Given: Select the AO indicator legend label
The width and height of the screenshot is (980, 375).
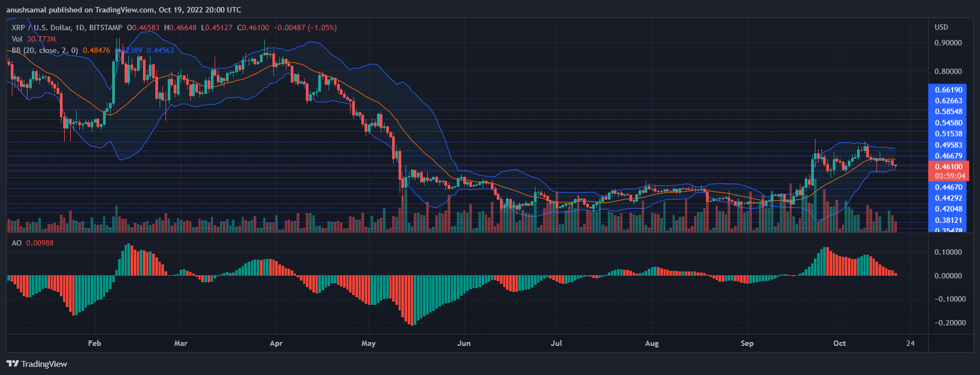Looking at the screenshot, I should pyautogui.click(x=17, y=243).
